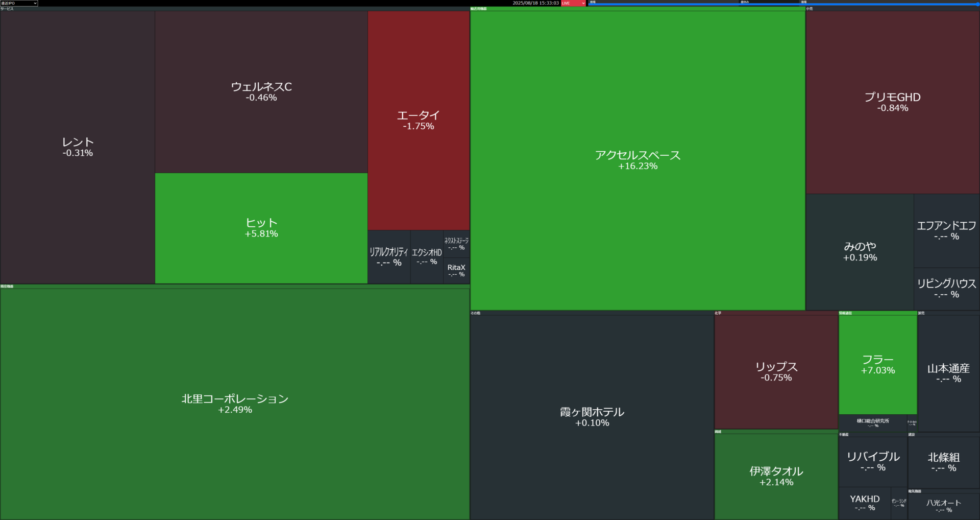The width and height of the screenshot is (980, 520).
Task: Select the 建設 sector header
Action: [944, 435]
